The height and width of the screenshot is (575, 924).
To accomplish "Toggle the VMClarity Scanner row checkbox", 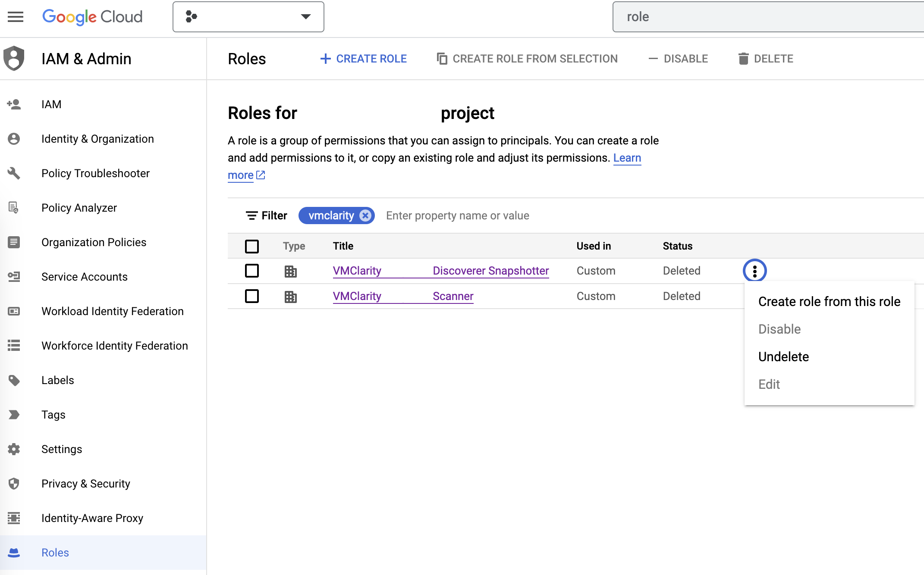I will [252, 296].
